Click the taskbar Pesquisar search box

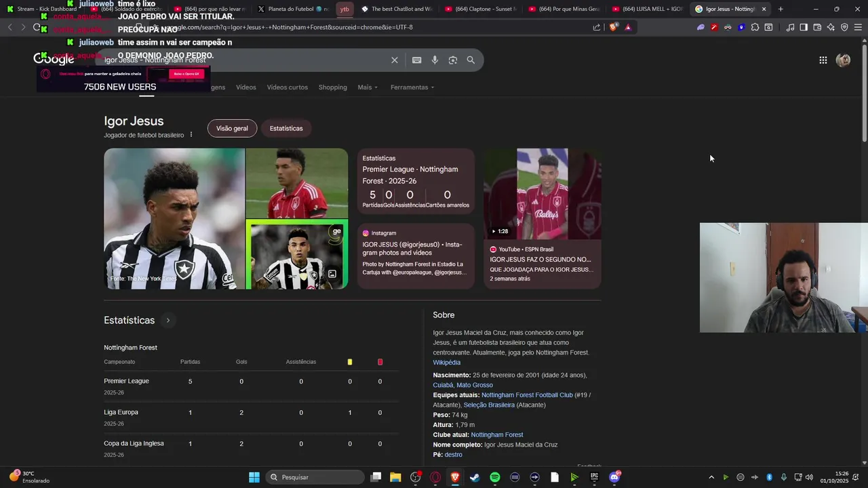click(315, 477)
